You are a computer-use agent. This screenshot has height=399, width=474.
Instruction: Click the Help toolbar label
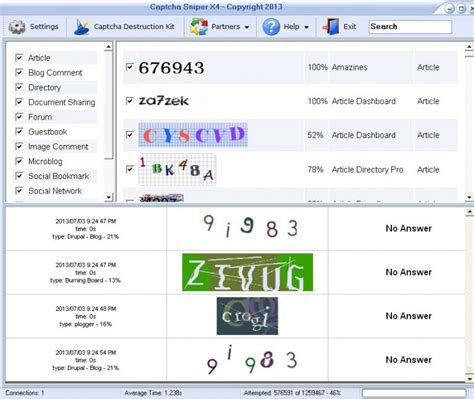(291, 27)
